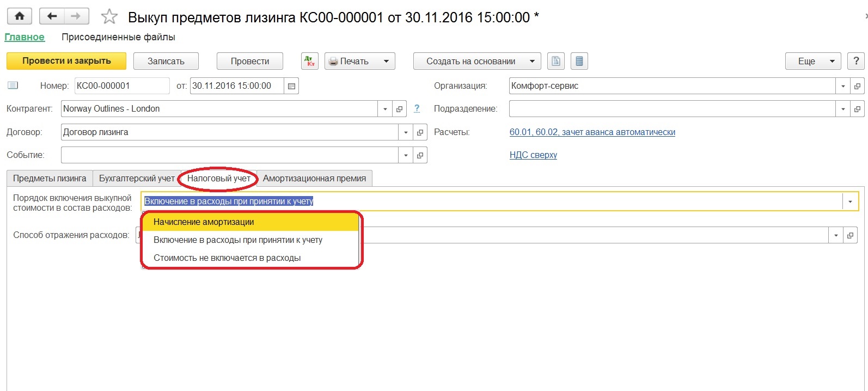Expand the Договор dropdown list
Image resolution: width=868 pixels, height=391 pixels.
click(x=406, y=132)
